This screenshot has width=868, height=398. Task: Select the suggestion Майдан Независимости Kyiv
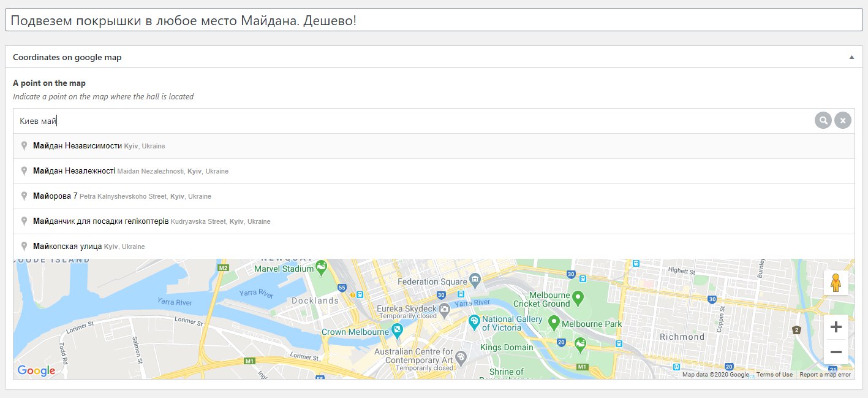click(x=434, y=146)
